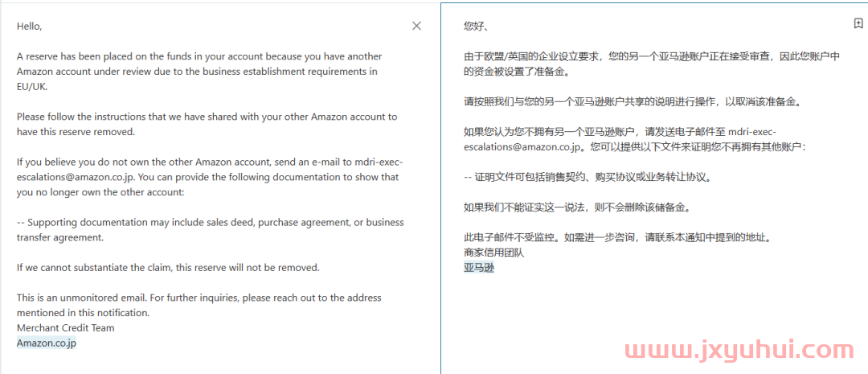Click "EU/UK." line in English email

pos(33,86)
